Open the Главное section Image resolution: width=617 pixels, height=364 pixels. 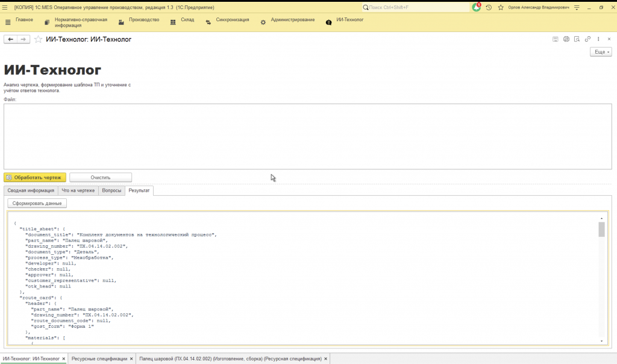pyautogui.click(x=24, y=20)
